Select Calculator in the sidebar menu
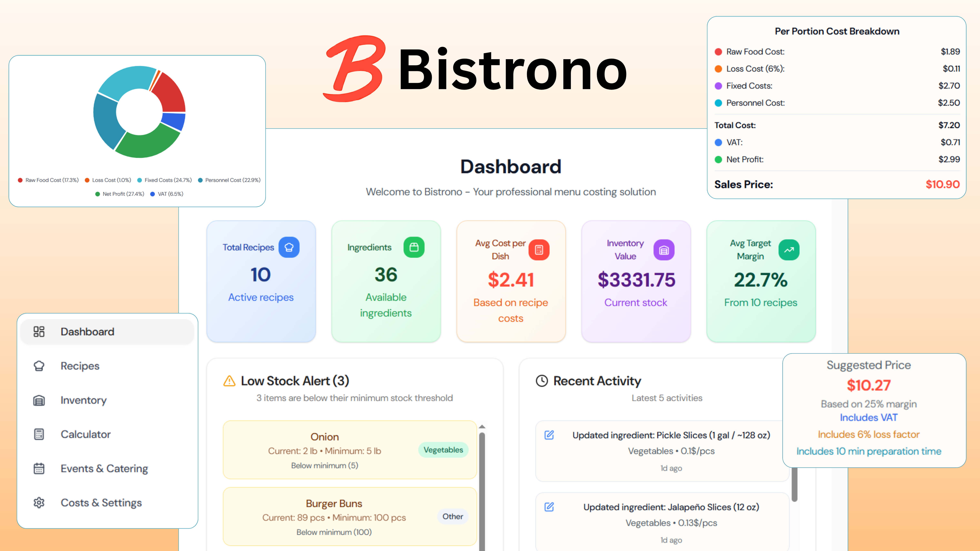 pos(86,434)
